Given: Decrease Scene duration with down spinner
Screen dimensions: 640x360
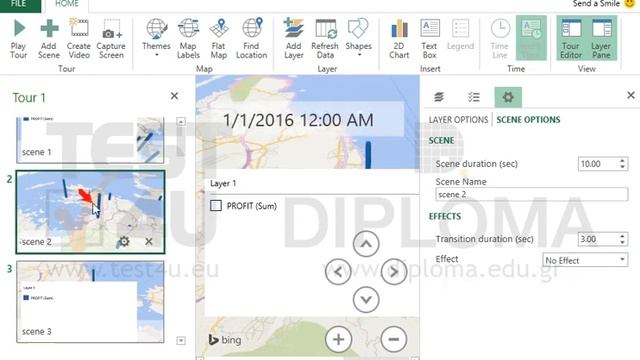Looking at the screenshot, I should point(622,167).
